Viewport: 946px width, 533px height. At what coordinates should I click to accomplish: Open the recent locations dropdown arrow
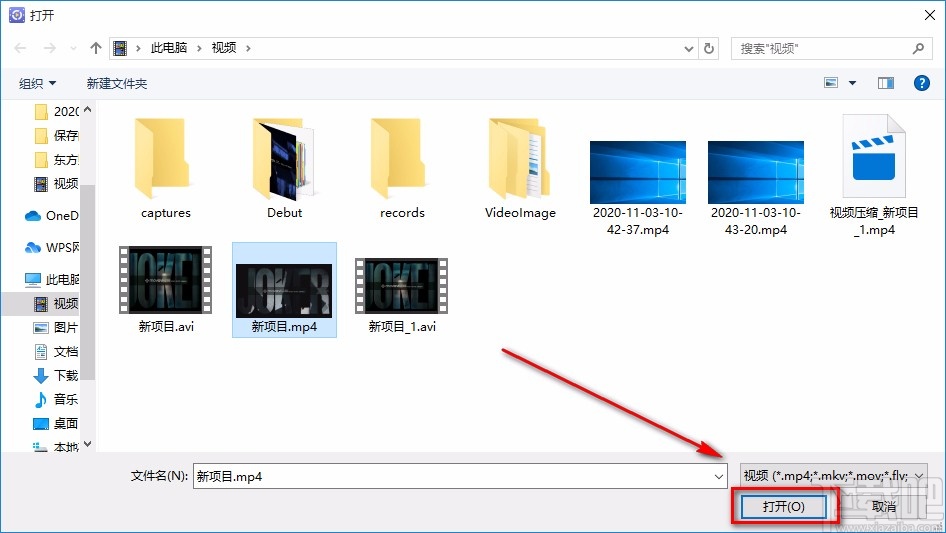[x=73, y=48]
